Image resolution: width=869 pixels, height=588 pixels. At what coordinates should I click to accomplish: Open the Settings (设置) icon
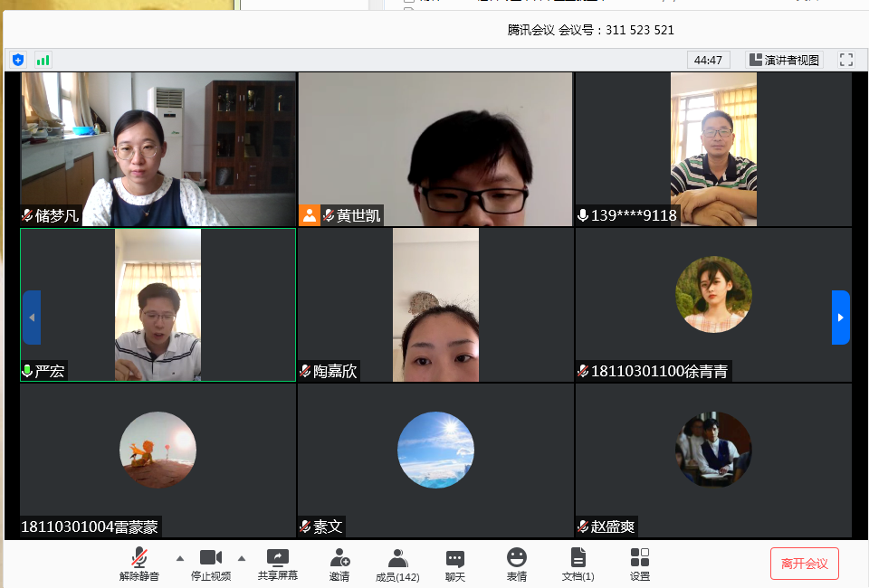point(640,564)
